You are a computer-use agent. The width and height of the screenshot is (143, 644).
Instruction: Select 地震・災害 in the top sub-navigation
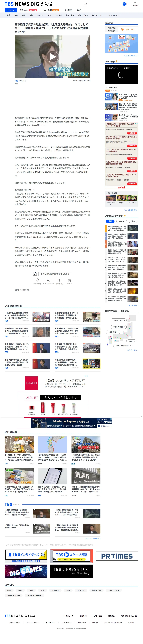tap(70, 15)
